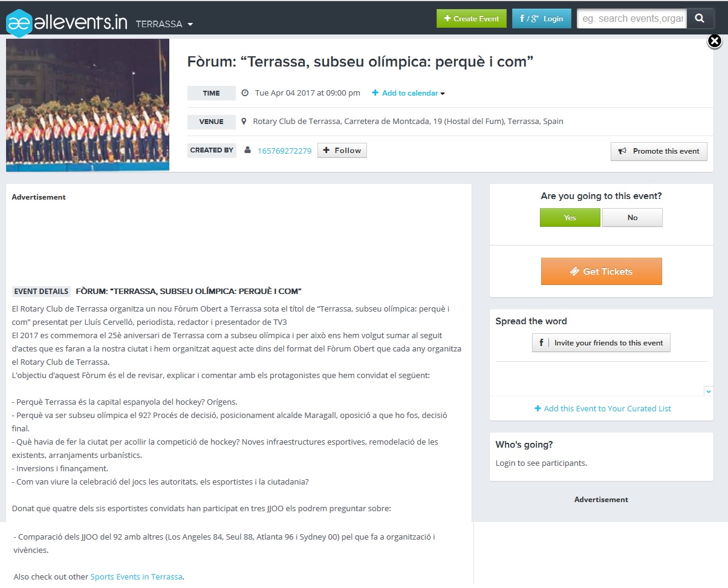This screenshot has width=728, height=588.
Task: Click the user icon next to creator ID
Action: (x=247, y=150)
